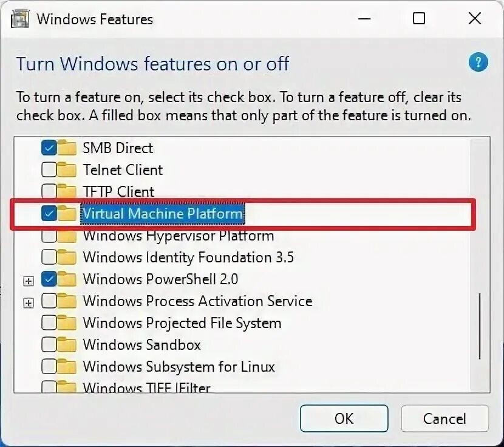Click folder icon beside Windows Subsystem for Linux
This screenshot has height=447, width=504.
pos(67,366)
